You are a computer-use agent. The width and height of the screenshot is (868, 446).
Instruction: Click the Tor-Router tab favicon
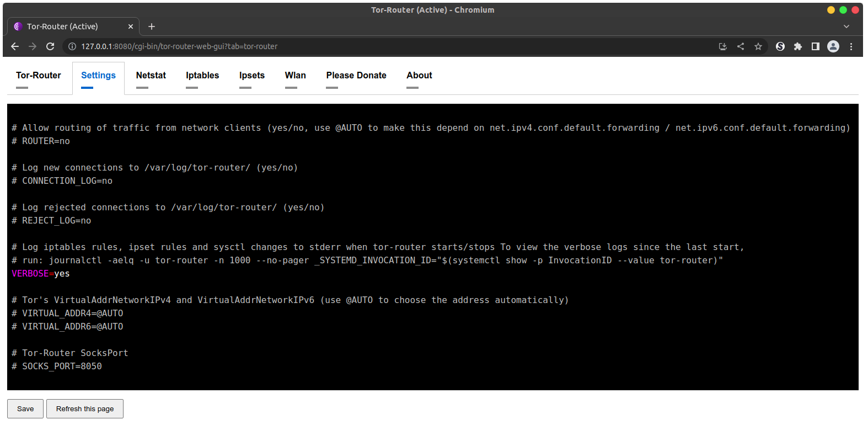(18, 26)
